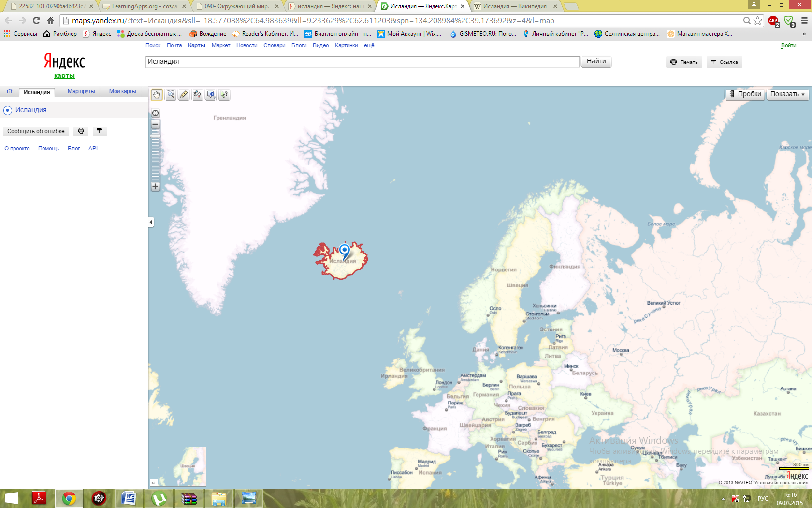Open the add-placemark tool
Viewport: 812px width, 508px height.
pyautogui.click(x=211, y=95)
